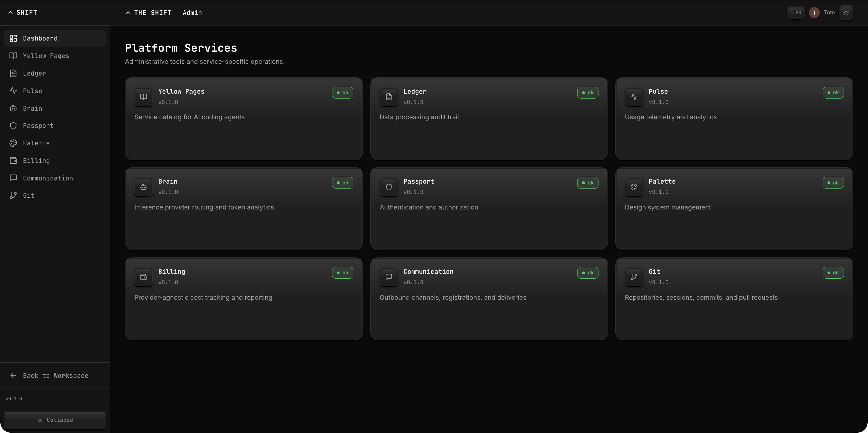Open Passport using the shield icon

[x=13, y=126]
